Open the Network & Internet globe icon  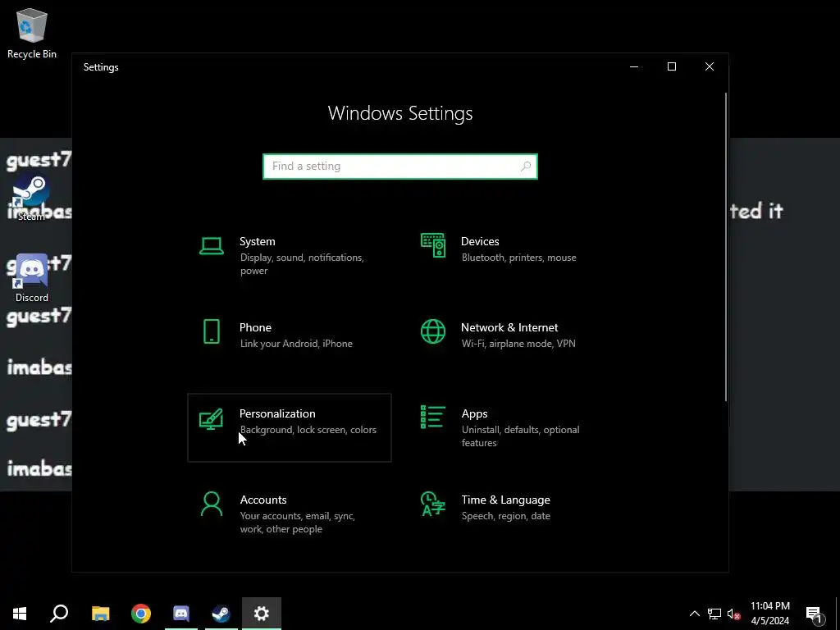point(433,331)
